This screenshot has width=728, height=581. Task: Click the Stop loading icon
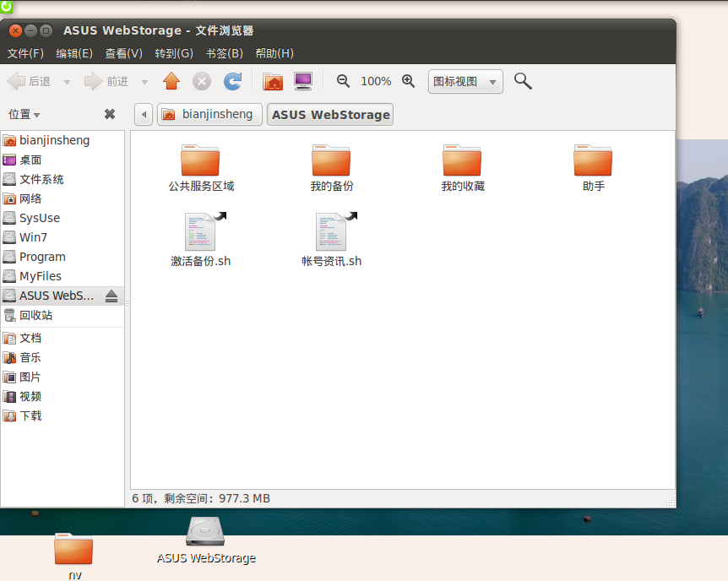pos(202,81)
